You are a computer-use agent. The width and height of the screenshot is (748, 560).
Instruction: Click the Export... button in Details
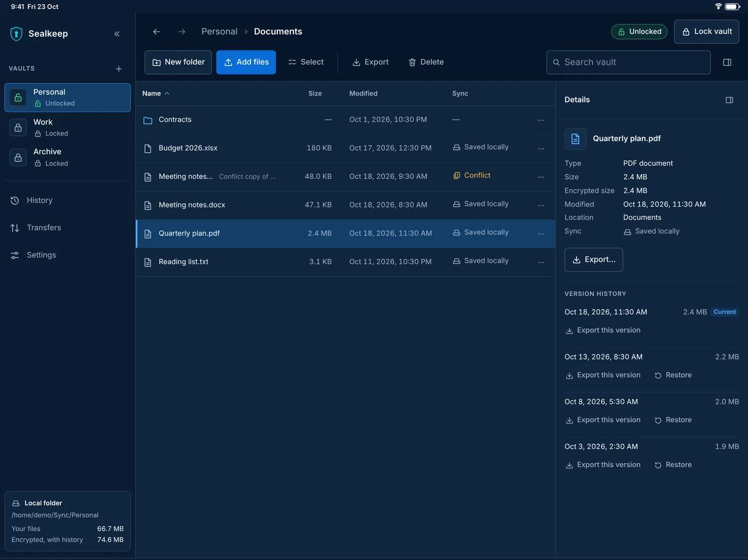pos(594,260)
